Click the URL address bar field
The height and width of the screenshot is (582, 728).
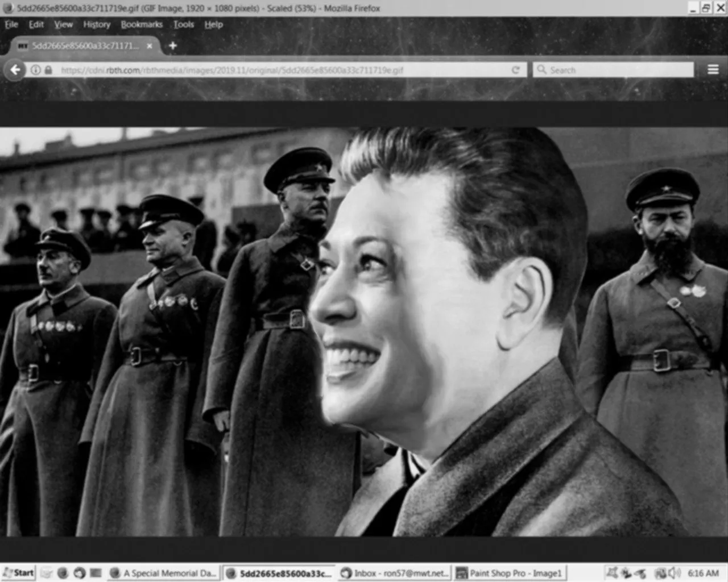tap(273, 70)
